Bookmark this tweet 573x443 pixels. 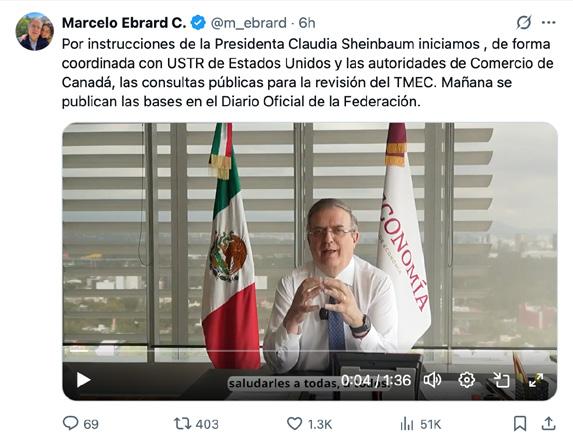click(x=520, y=424)
